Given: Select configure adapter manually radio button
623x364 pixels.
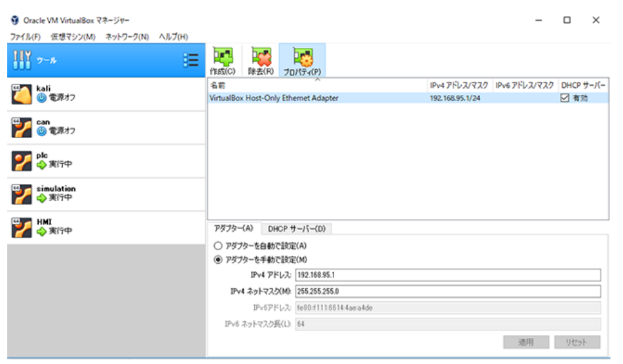Looking at the screenshot, I should [217, 260].
